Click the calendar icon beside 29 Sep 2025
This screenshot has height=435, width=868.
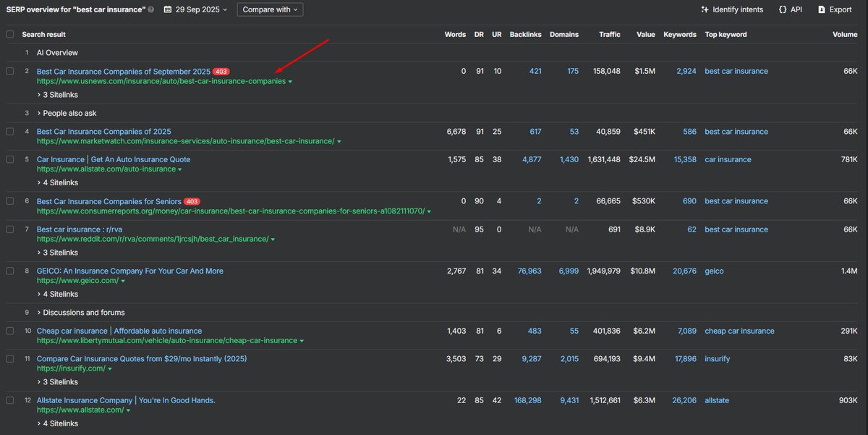[168, 9]
